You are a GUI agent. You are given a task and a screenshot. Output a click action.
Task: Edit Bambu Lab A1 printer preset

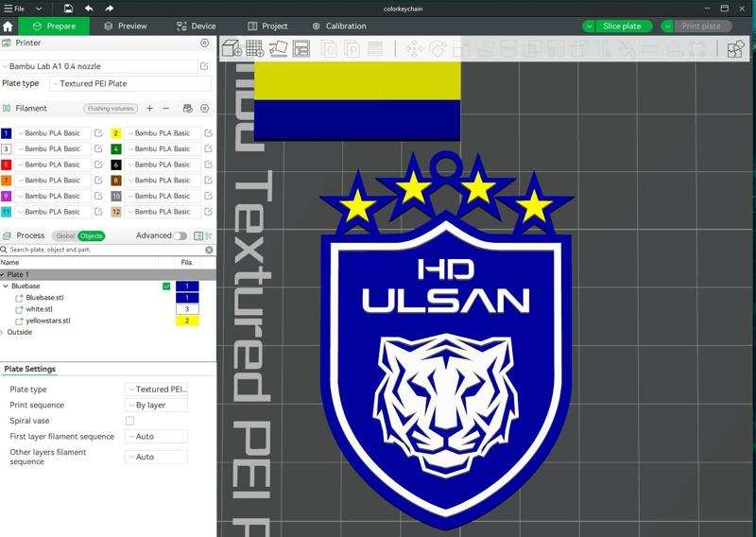click(x=204, y=66)
